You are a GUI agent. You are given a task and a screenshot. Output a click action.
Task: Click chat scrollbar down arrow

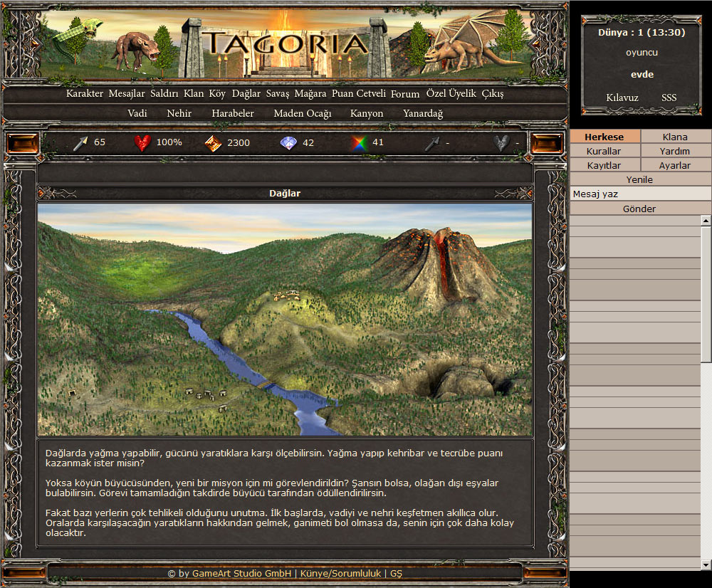click(x=706, y=565)
